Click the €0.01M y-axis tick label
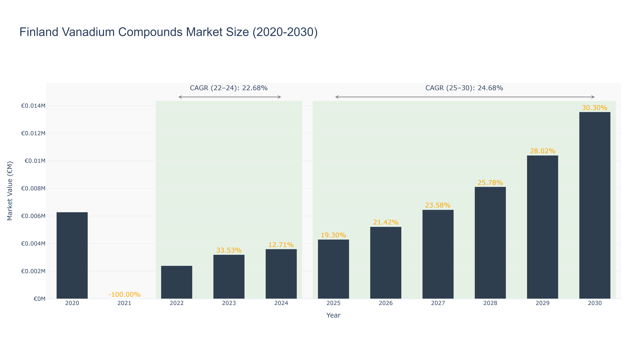The width and height of the screenshot is (644, 345). click(x=35, y=161)
